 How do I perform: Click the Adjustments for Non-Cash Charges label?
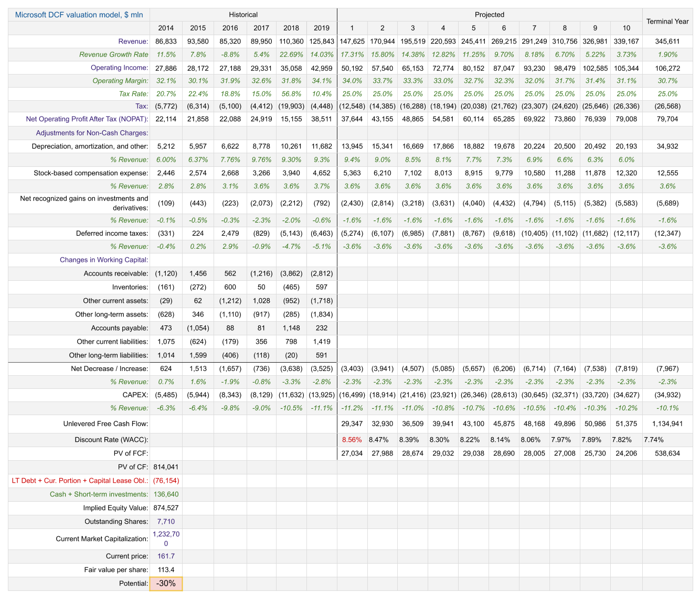(x=92, y=133)
